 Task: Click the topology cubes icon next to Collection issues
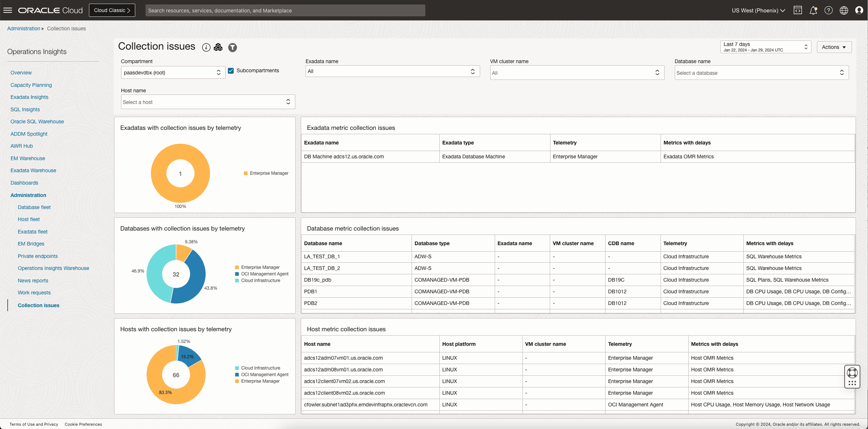tap(218, 47)
